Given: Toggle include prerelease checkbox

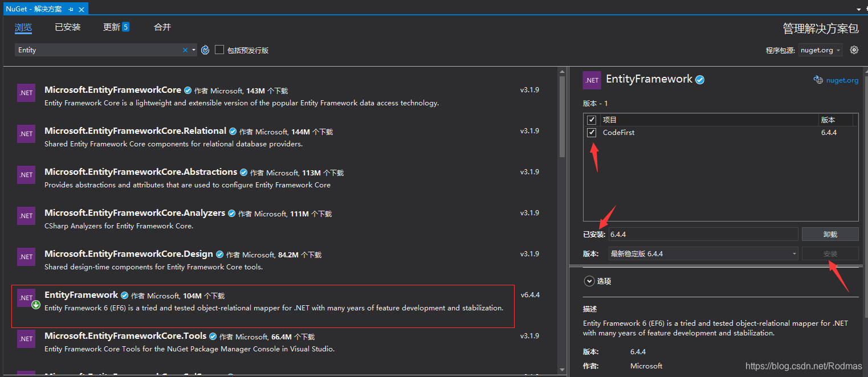Looking at the screenshot, I should pos(219,50).
